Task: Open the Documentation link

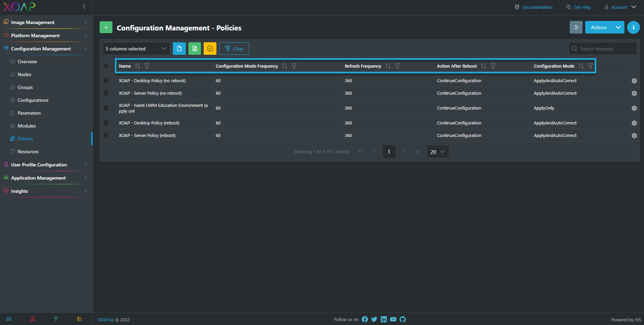Action: (x=534, y=7)
